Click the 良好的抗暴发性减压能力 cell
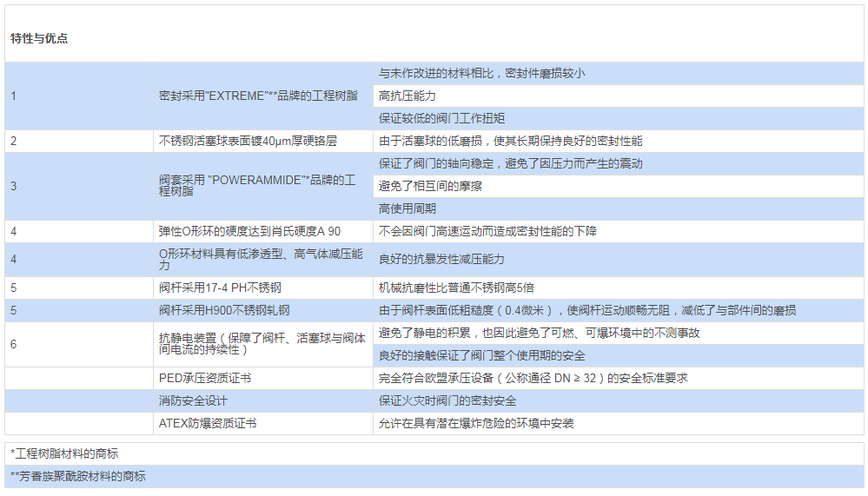Viewport: 868px width, 496px height. 441,259
